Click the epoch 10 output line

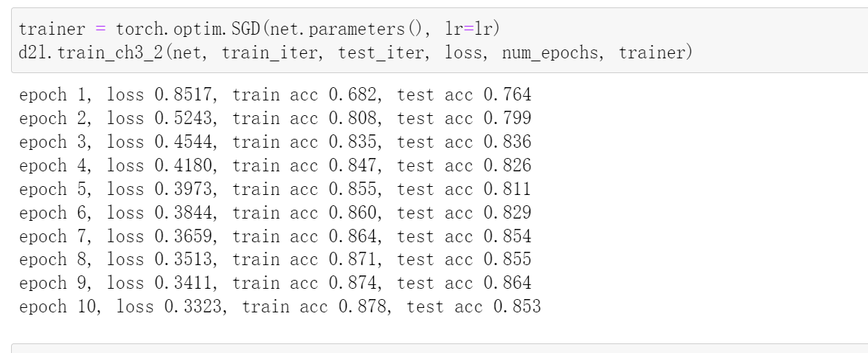280,306
